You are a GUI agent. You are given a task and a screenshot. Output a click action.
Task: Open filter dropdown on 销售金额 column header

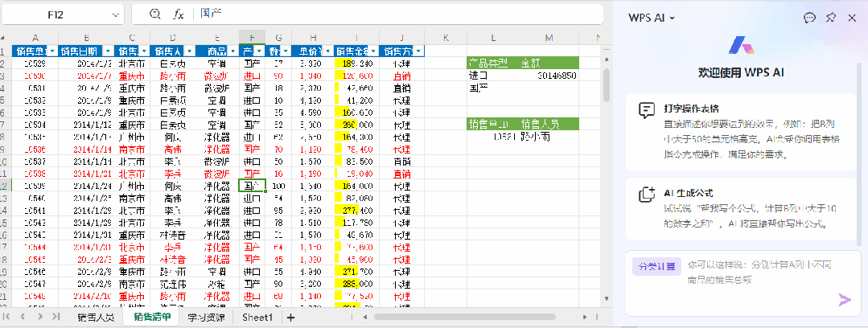click(x=373, y=51)
